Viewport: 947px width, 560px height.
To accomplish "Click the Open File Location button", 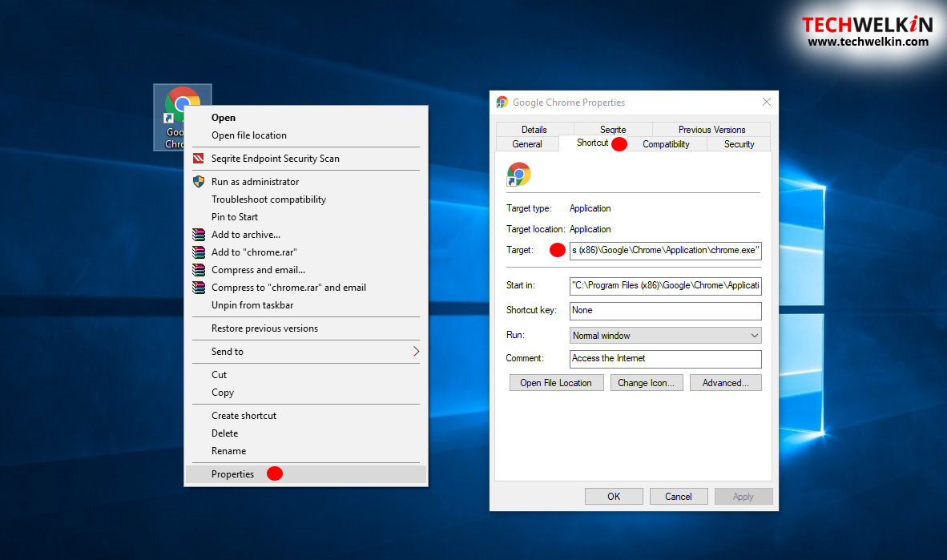I will tap(556, 383).
